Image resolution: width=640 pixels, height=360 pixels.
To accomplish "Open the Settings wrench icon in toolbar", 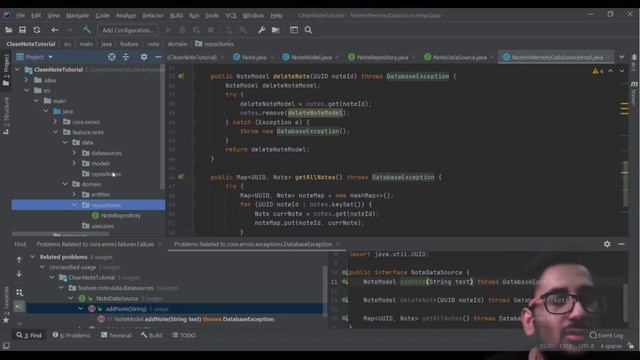I will (261, 30).
